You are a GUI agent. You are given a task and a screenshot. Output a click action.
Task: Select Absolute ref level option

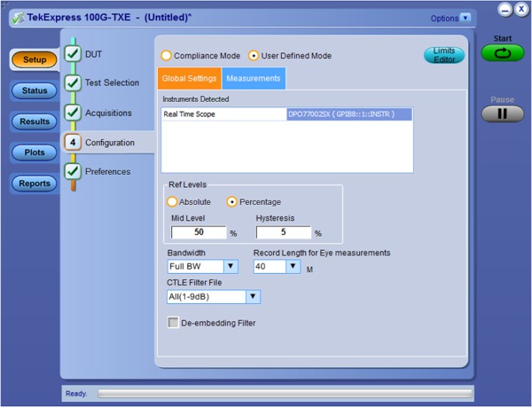[173, 201]
